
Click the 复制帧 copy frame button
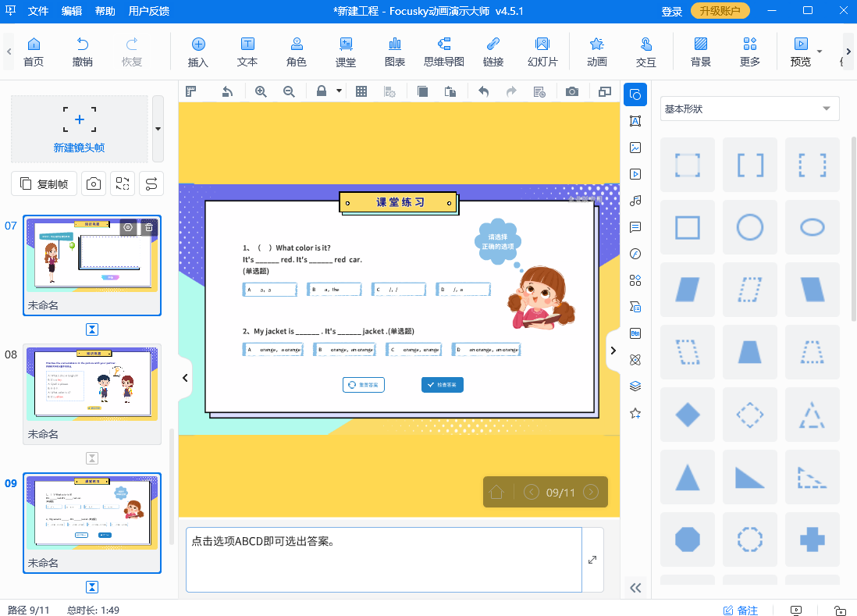pos(44,183)
